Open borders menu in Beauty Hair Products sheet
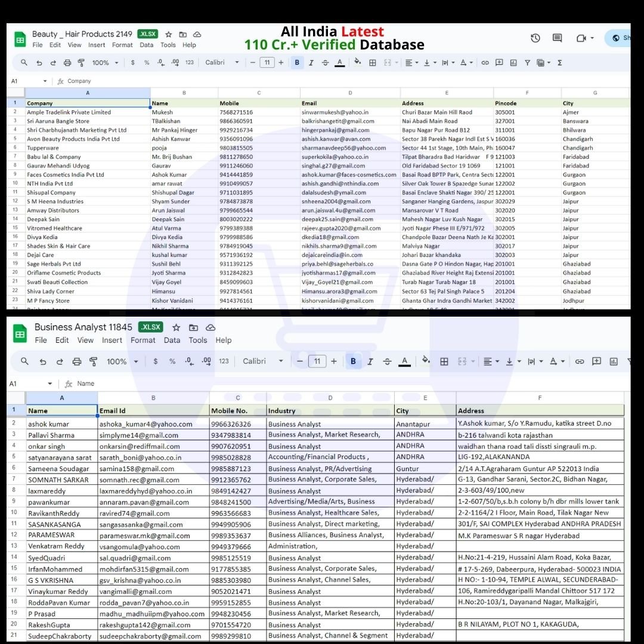 click(x=373, y=63)
